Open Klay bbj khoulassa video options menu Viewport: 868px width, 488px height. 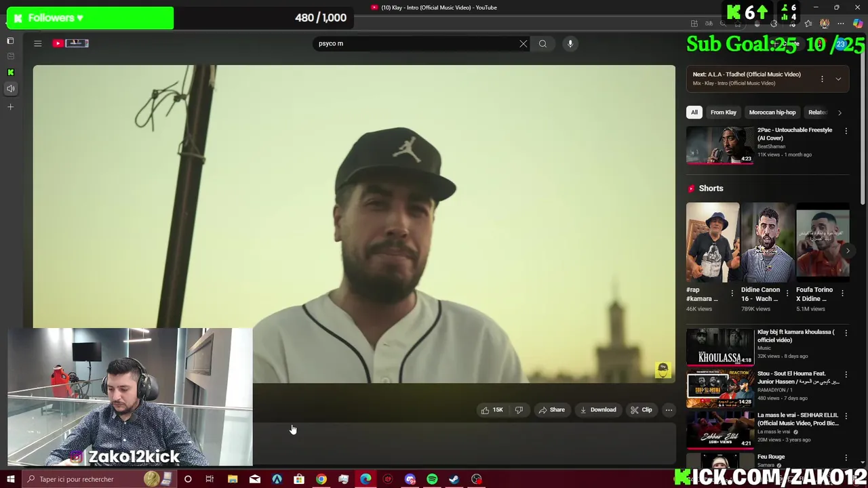pos(846,333)
